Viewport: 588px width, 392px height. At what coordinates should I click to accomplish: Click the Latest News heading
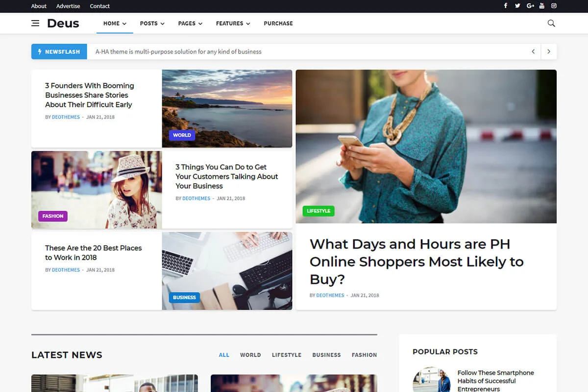[x=67, y=355]
